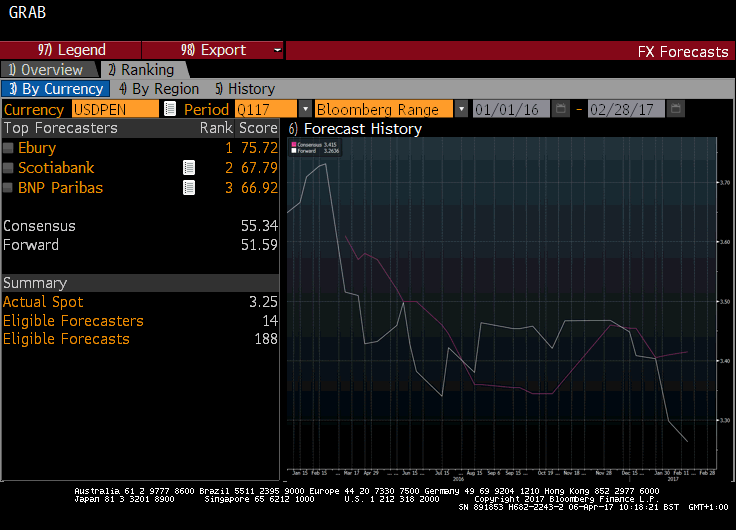Open the BNP Paribas forecaster details icon
Screen dimensions: 736x530
189,188
